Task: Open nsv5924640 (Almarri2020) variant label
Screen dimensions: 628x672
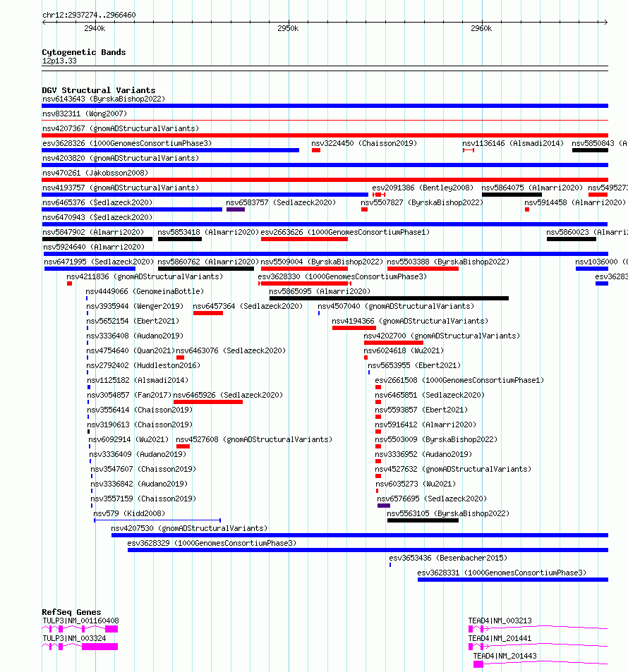Action: 94,247
